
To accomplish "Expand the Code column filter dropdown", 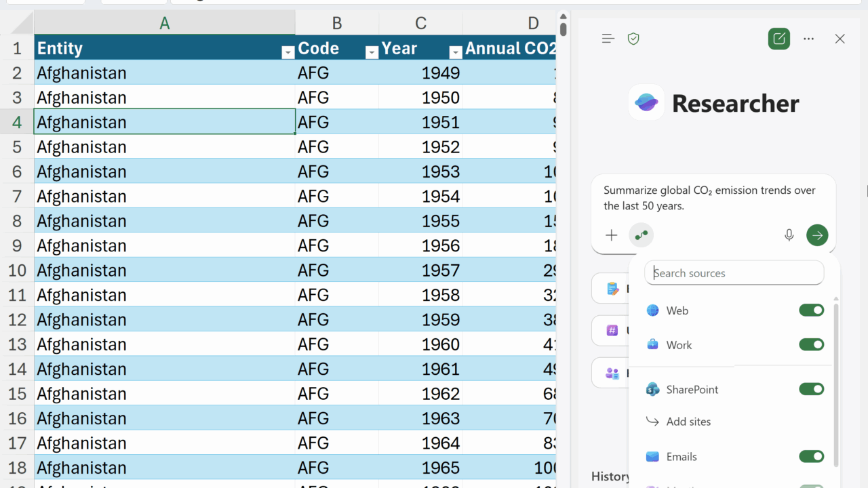I will (372, 52).
